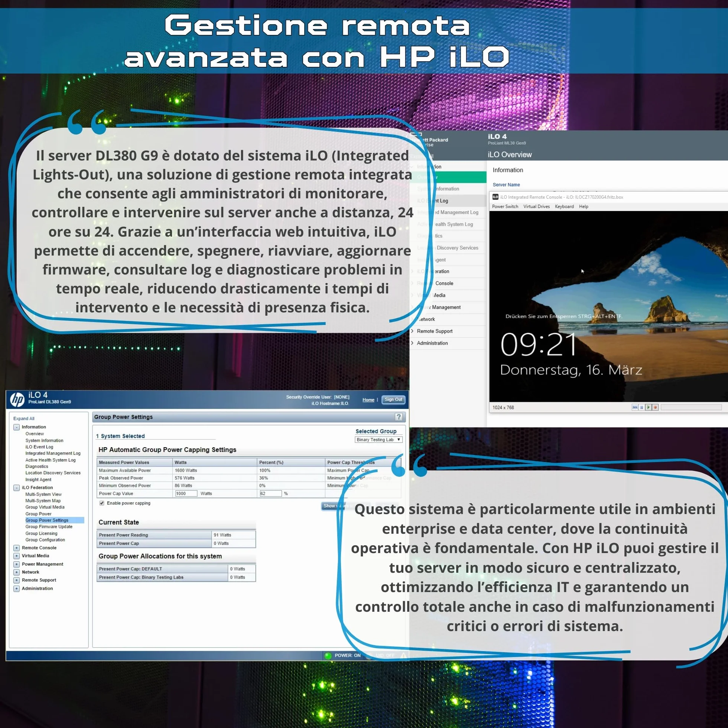
Task: Click the Sign Out button
Action: click(393, 399)
